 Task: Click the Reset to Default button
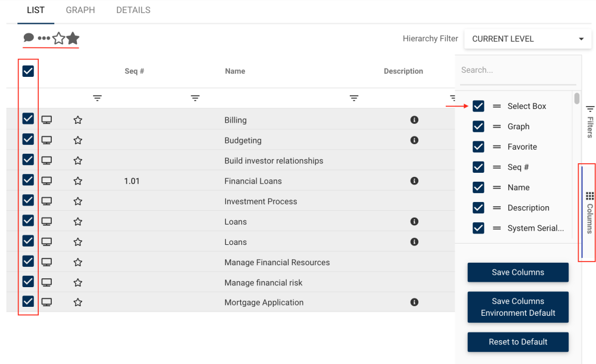(x=518, y=342)
